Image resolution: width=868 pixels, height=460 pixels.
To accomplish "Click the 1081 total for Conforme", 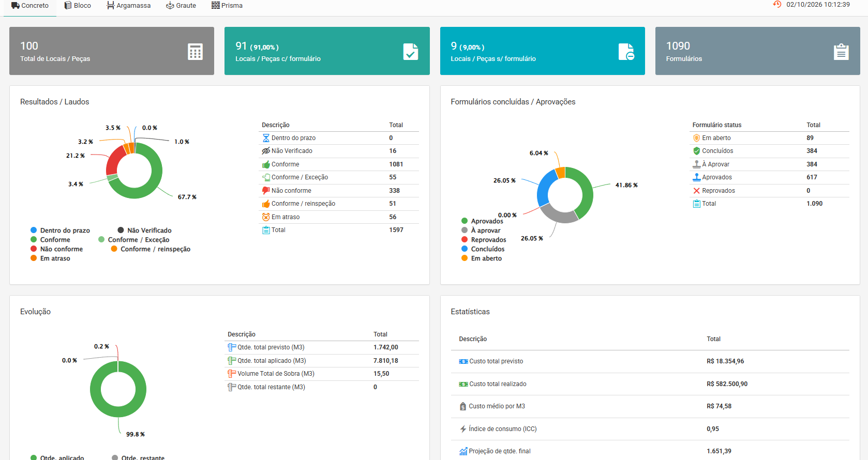I will 396,164.
